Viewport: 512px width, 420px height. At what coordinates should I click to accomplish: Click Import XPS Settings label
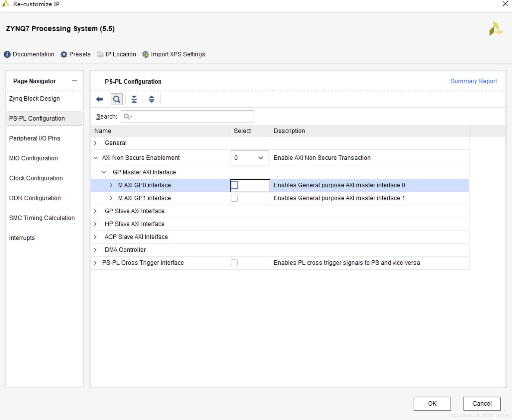pos(178,54)
